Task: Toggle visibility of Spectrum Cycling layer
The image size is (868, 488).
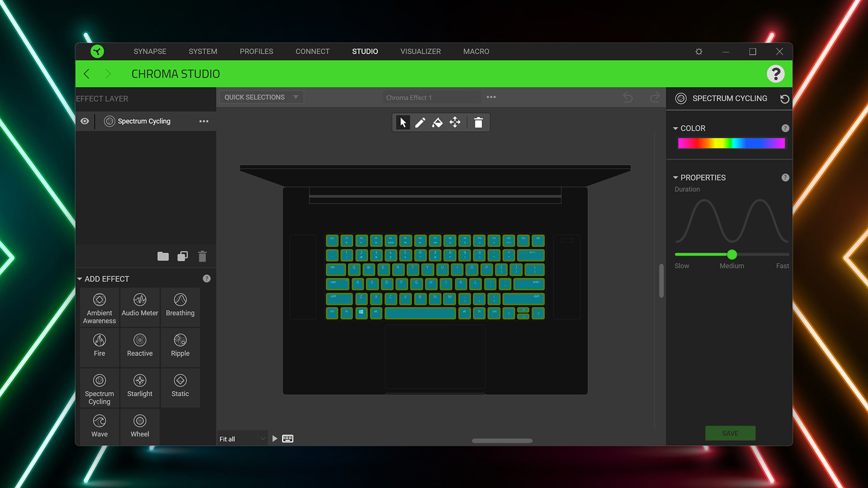Action: tap(85, 121)
